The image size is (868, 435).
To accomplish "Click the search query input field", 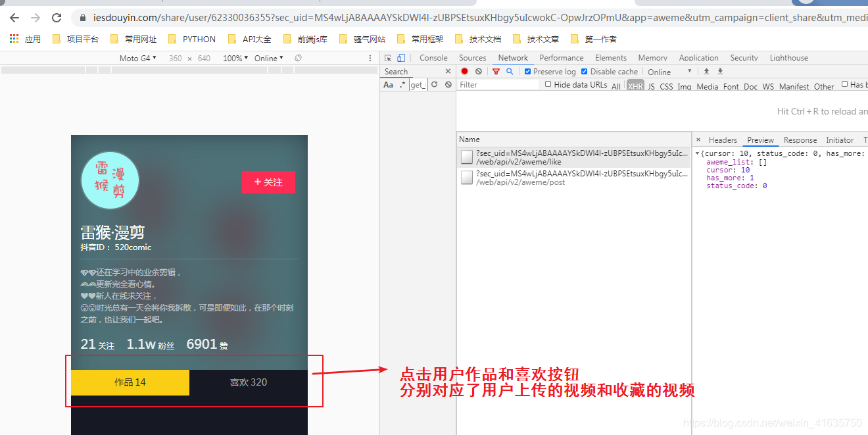I will click(x=418, y=85).
